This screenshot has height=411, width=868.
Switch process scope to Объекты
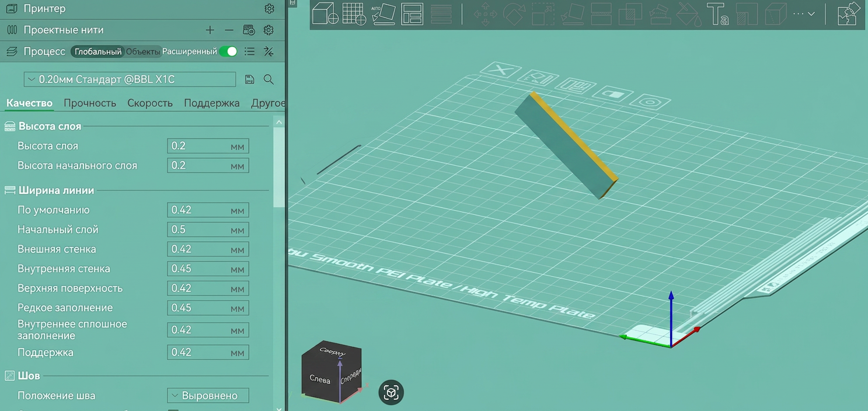pos(143,51)
